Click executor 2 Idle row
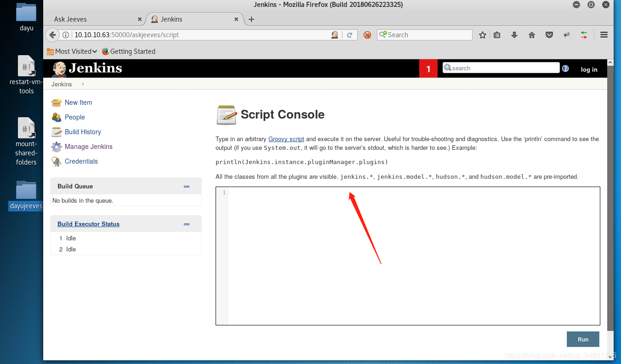This screenshot has height=364, width=621. point(126,250)
